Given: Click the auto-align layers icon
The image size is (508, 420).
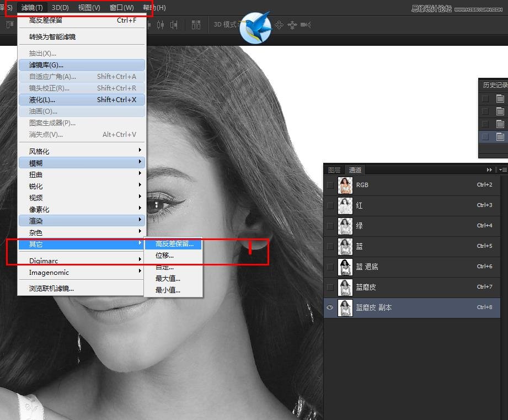Looking at the screenshot, I should [x=196, y=25].
